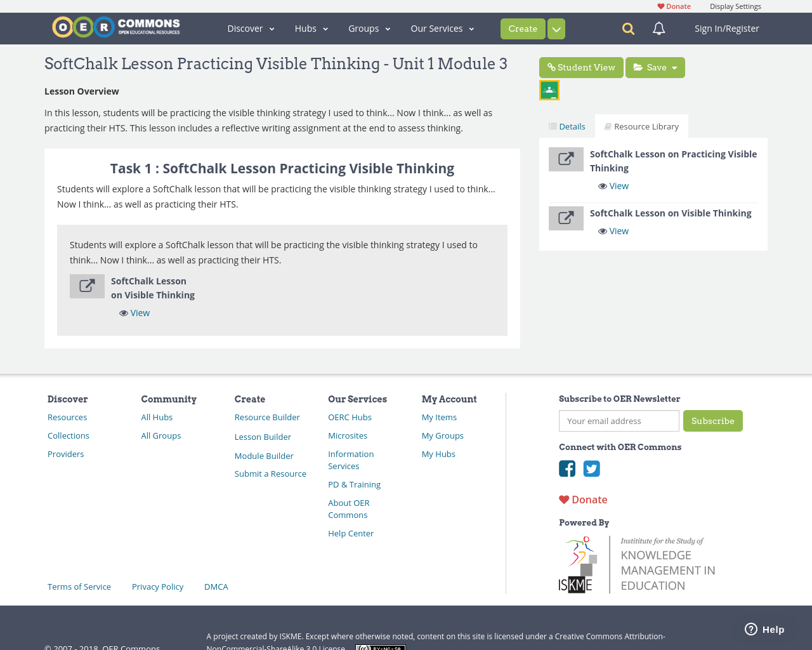
Task: Open the Save button dropdown arrow
Action: [x=674, y=67]
